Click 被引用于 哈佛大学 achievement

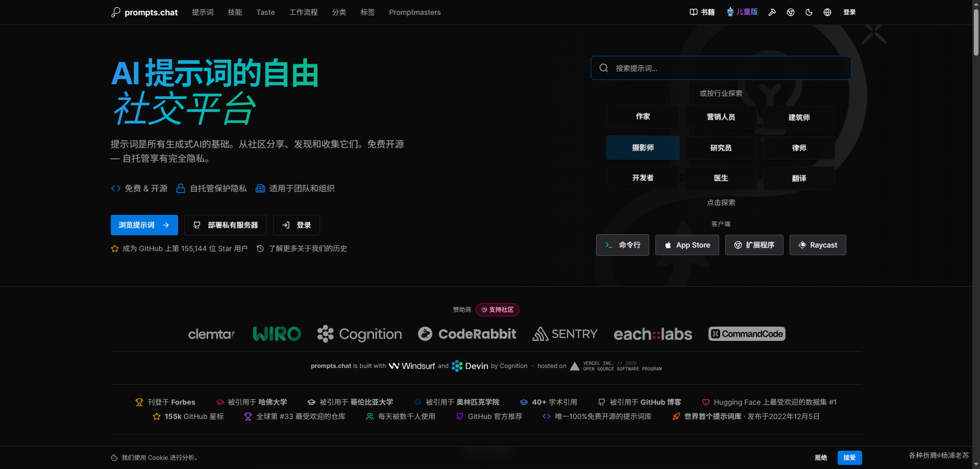pyautogui.click(x=252, y=402)
